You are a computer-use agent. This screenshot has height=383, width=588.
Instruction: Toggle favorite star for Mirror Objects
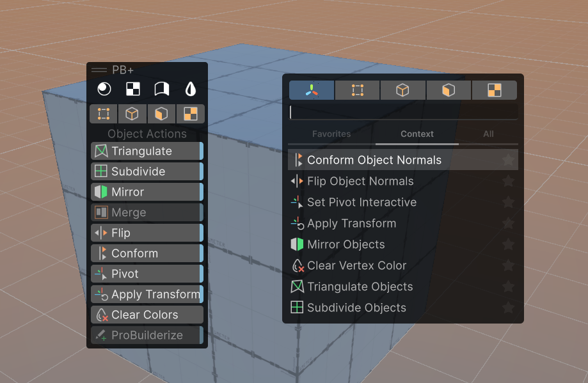coord(508,244)
